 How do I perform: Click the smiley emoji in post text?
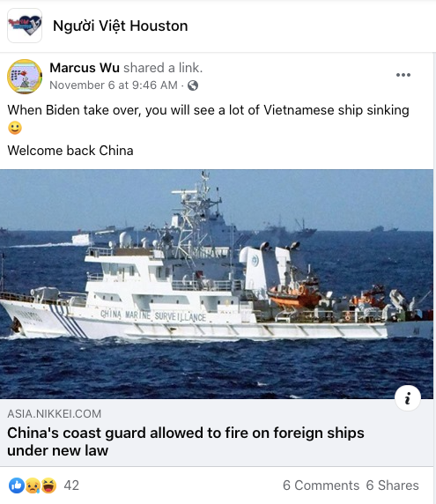(x=15, y=128)
